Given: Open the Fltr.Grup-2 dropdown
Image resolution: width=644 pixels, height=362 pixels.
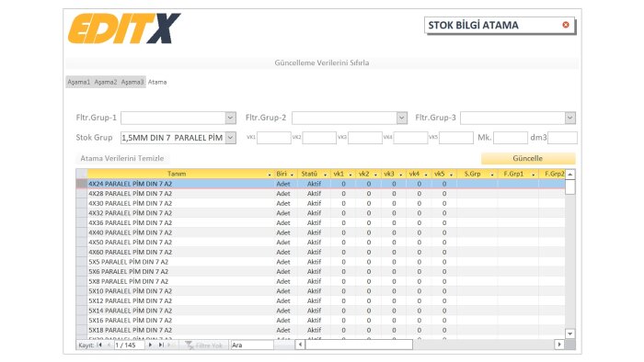Looking at the screenshot, I should [x=402, y=118].
